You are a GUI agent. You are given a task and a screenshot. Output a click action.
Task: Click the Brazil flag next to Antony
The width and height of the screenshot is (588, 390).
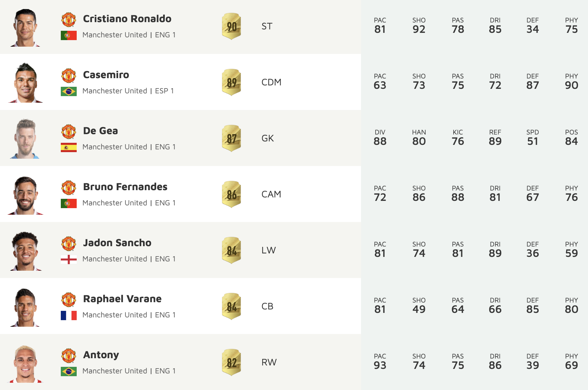[x=69, y=371]
